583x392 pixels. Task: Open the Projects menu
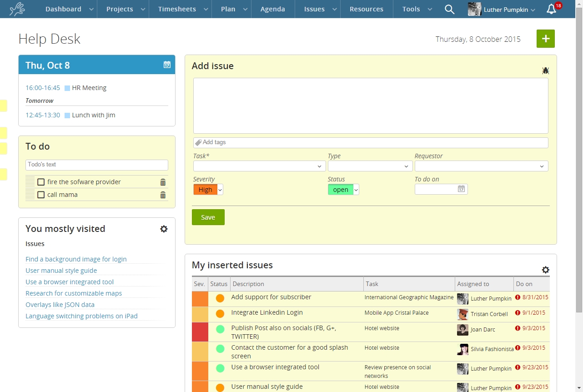[120, 9]
